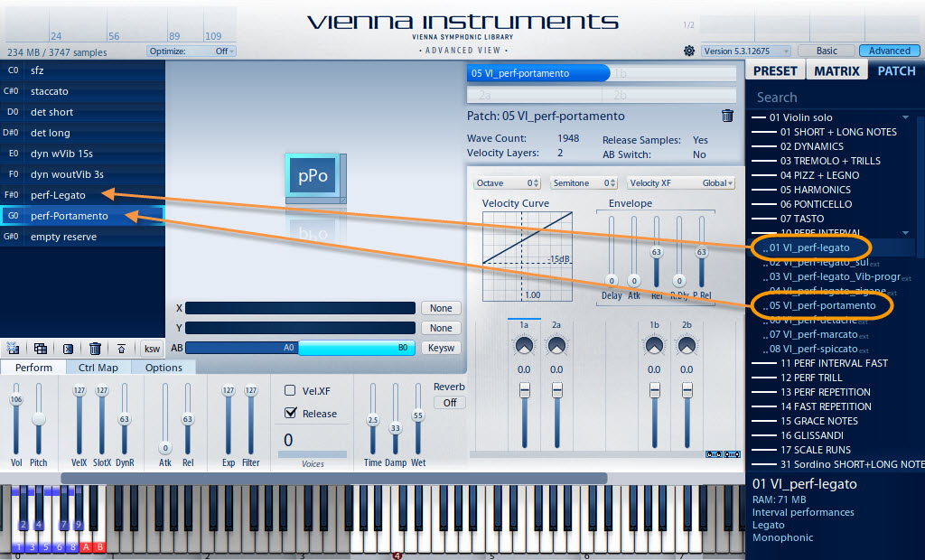Click the B0 segment of the AB bar
The image size is (925, 560).
pyautogui.click(x=357, y=348)
